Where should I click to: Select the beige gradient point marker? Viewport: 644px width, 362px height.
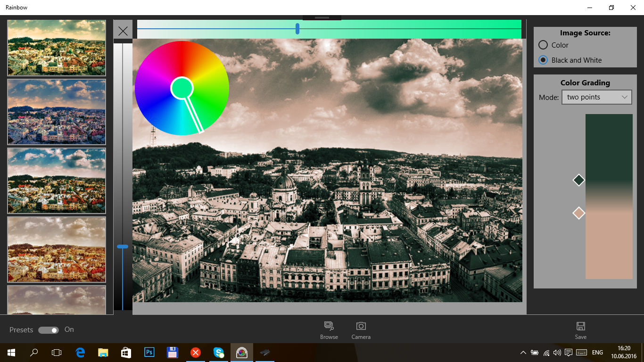click(x=579, y=213)
